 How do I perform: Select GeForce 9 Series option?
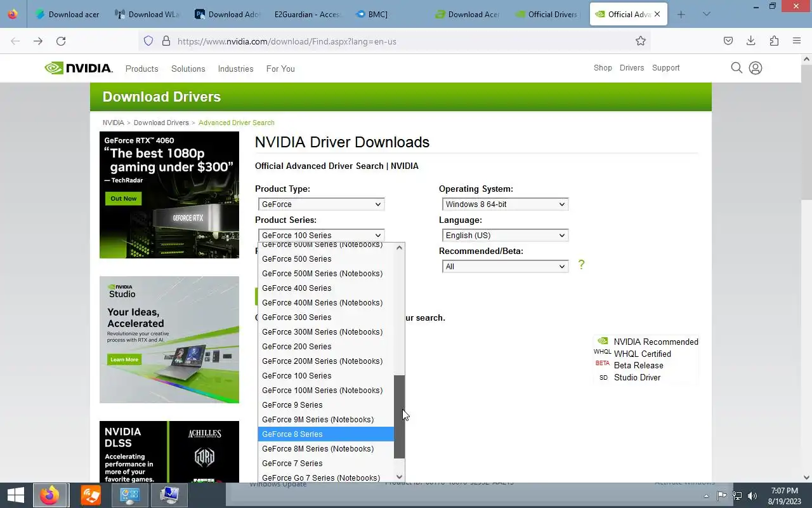[x=326, y=405]
